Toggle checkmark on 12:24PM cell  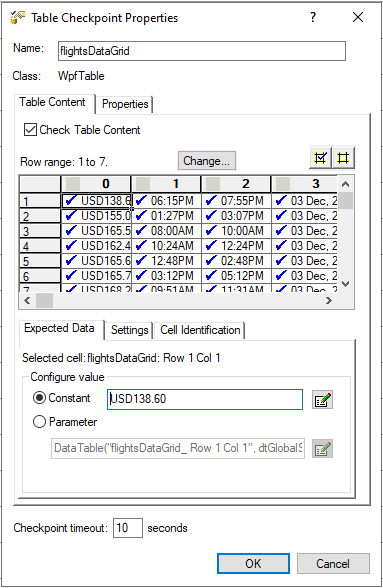(211, 245)
